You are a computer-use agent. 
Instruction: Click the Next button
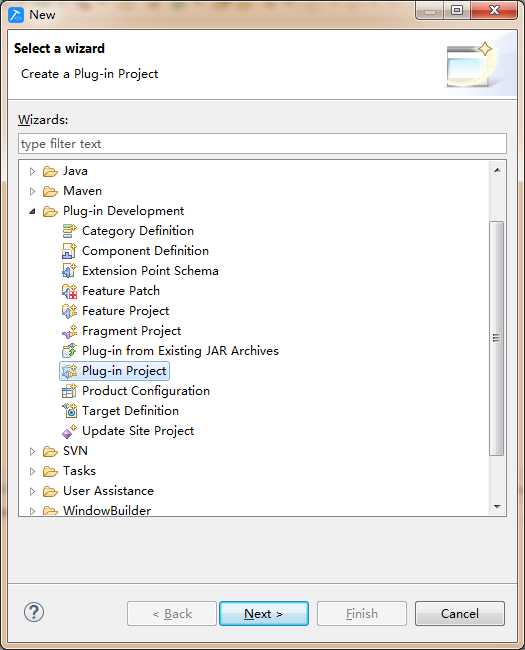coord(264,614)
